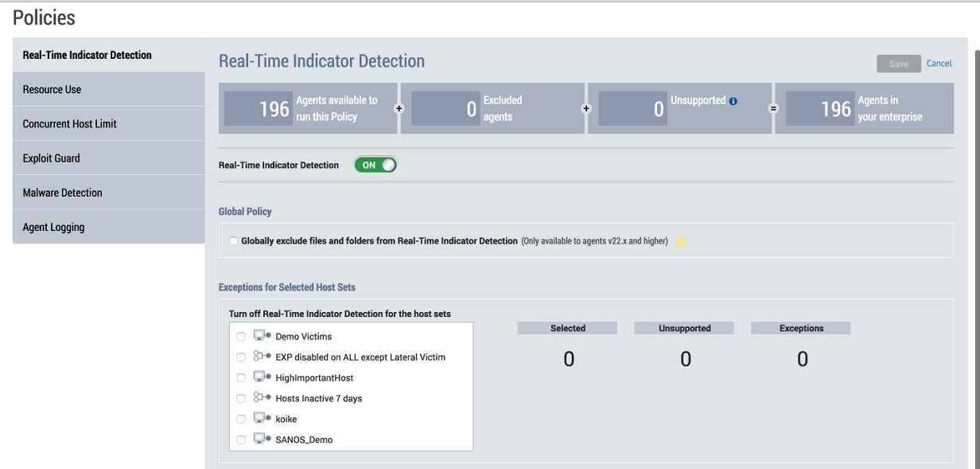This screenshot has height=469, width=980.
Task: Tick the koike host set checkbox
Action: 241,420
